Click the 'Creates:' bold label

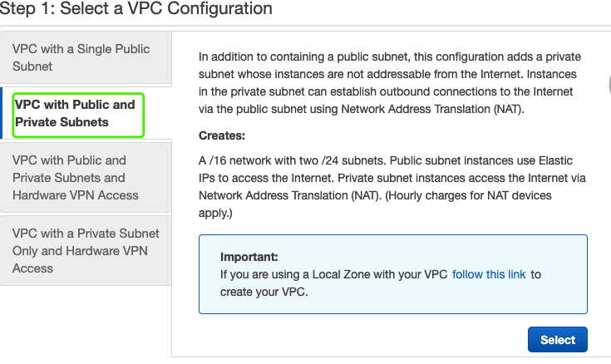222,135
